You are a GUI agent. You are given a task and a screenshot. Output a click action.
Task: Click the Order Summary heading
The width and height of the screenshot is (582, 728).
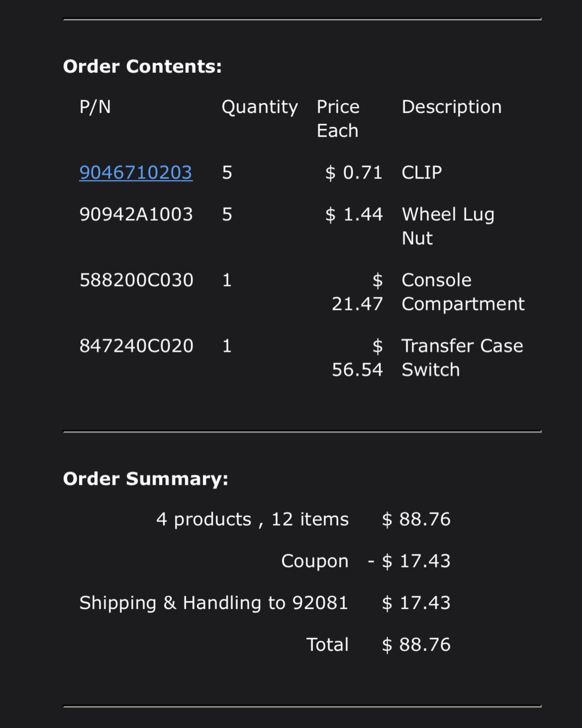[x=146, y=479]
